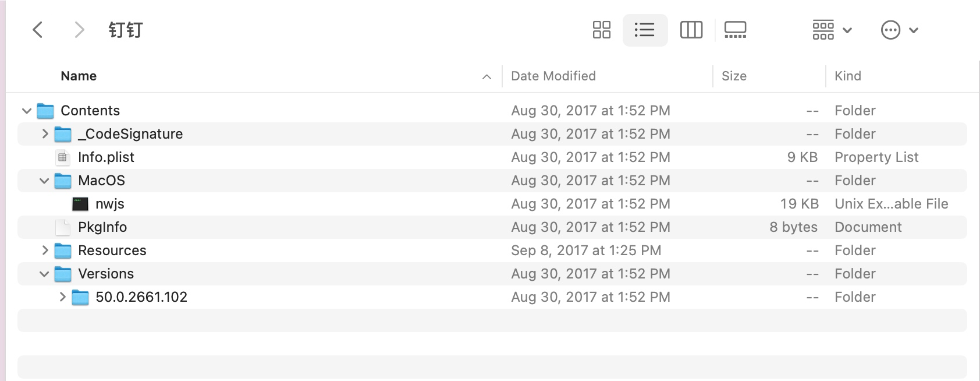Expand the 50.0.2661.102 folder
The height and width of the screenshot is (381, 980).
[62, 297]
